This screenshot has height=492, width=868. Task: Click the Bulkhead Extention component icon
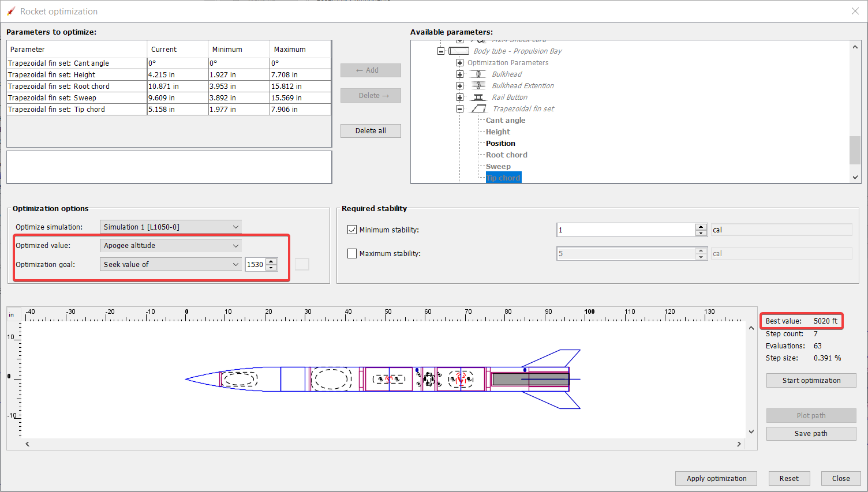[478, 85]
